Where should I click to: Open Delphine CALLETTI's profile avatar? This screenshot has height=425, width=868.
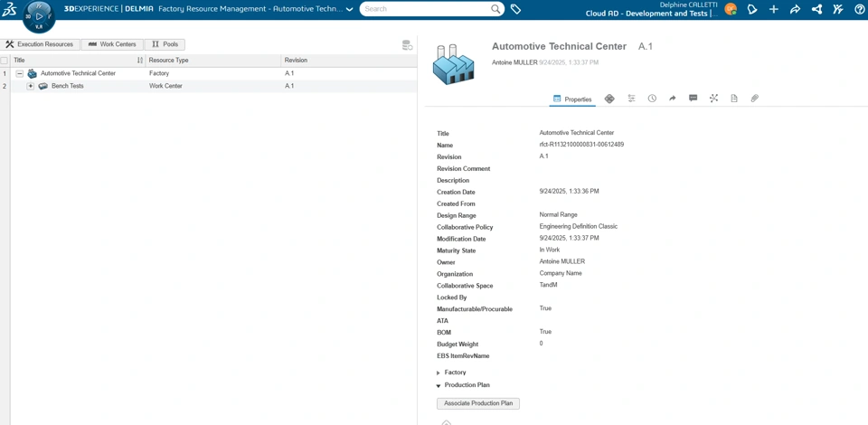(x=731, y=9)
